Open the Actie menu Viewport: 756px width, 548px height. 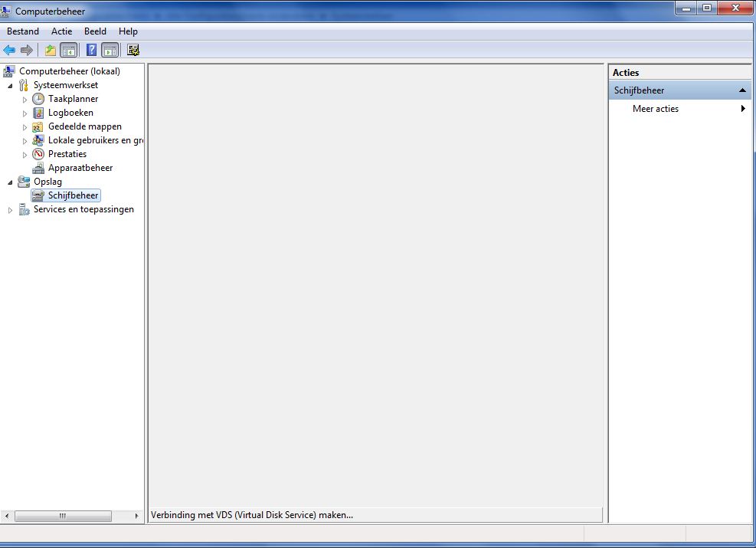click(x=62, y=31)
